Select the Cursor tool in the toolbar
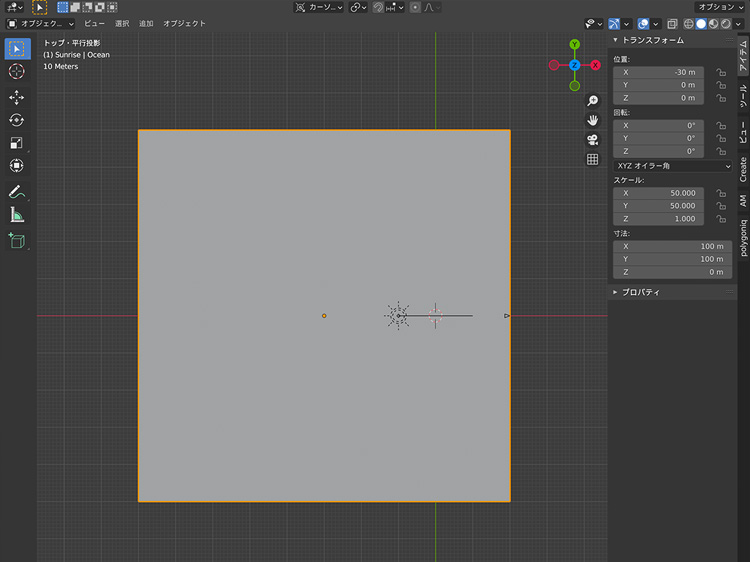750x562 pixels. 17,72
